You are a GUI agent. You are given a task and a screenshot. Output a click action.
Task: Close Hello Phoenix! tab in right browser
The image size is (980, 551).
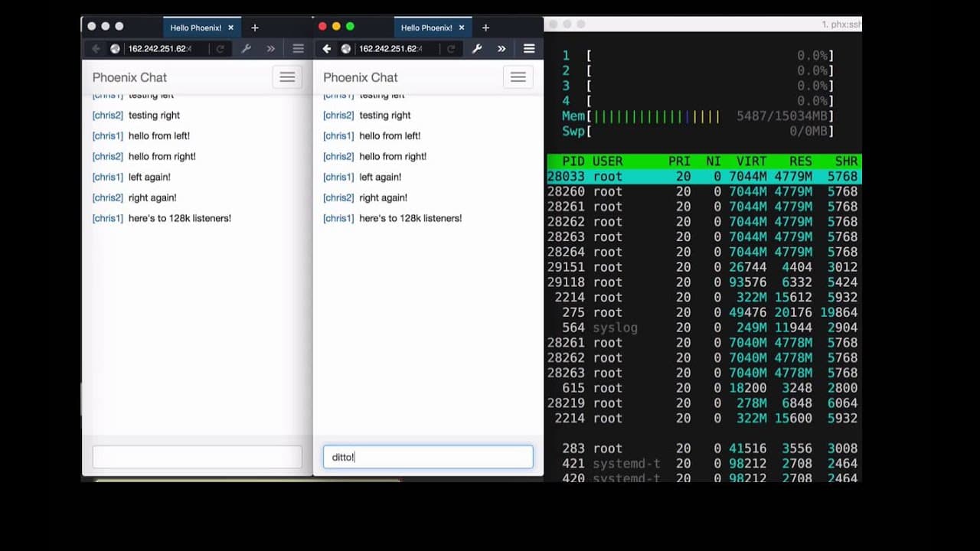462,28
